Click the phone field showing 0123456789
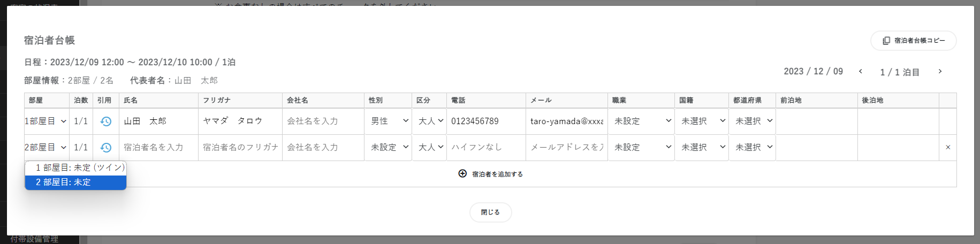This screenshot has height=244, width=980. 486,121
